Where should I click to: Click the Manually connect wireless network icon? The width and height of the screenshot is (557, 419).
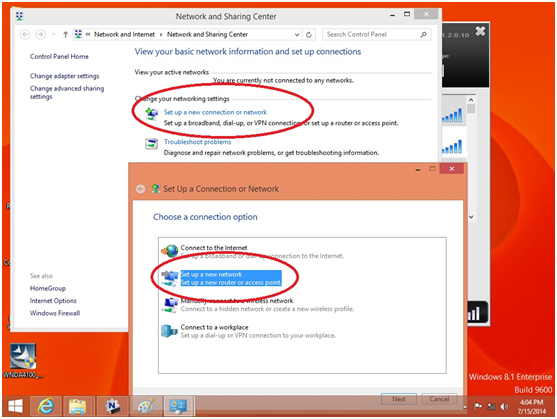(x=170, y=305)
